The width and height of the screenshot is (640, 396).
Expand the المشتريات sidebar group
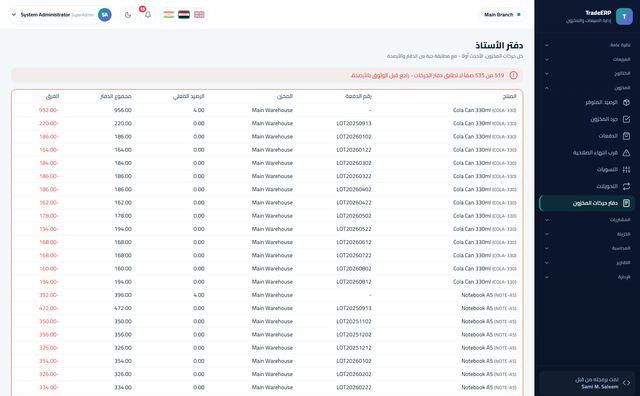(587, 220)
